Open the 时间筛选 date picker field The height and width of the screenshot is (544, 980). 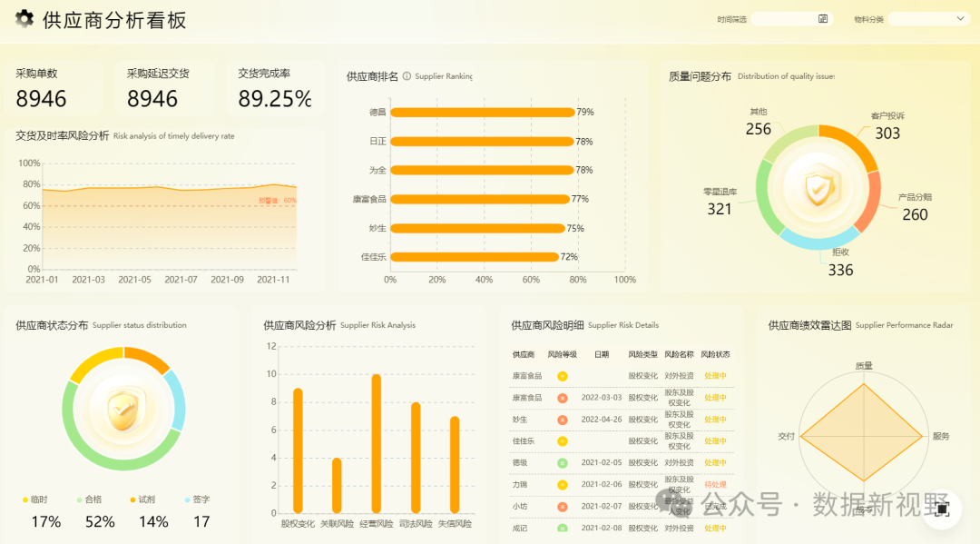[785, 19]
